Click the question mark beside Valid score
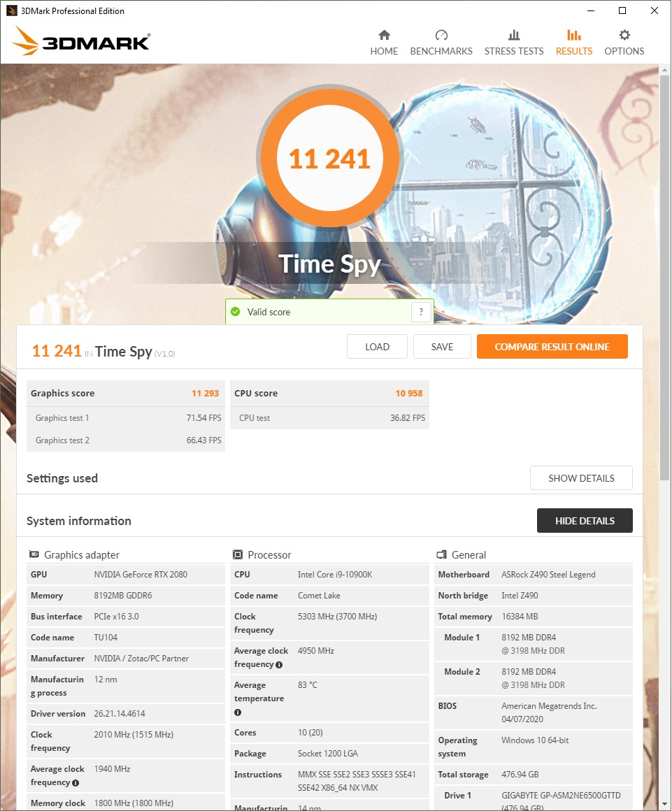Screen dimensions: 672x811 coord(421,312)
